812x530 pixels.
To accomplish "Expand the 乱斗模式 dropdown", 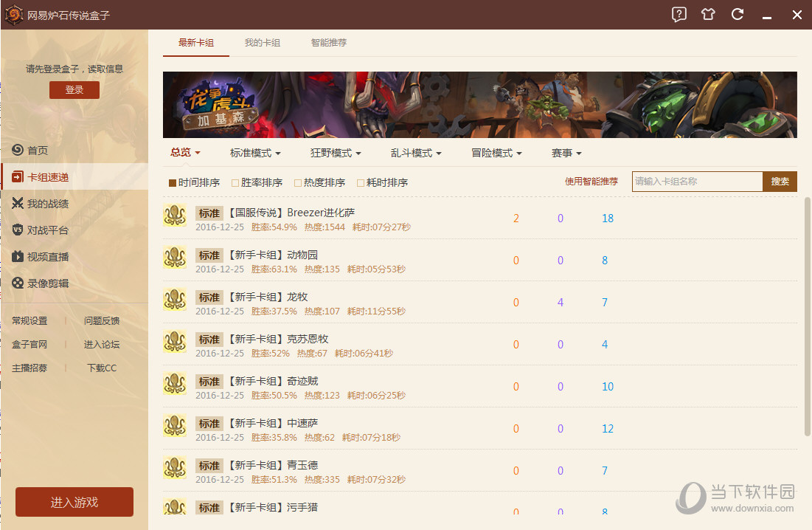I will (415, 153).
